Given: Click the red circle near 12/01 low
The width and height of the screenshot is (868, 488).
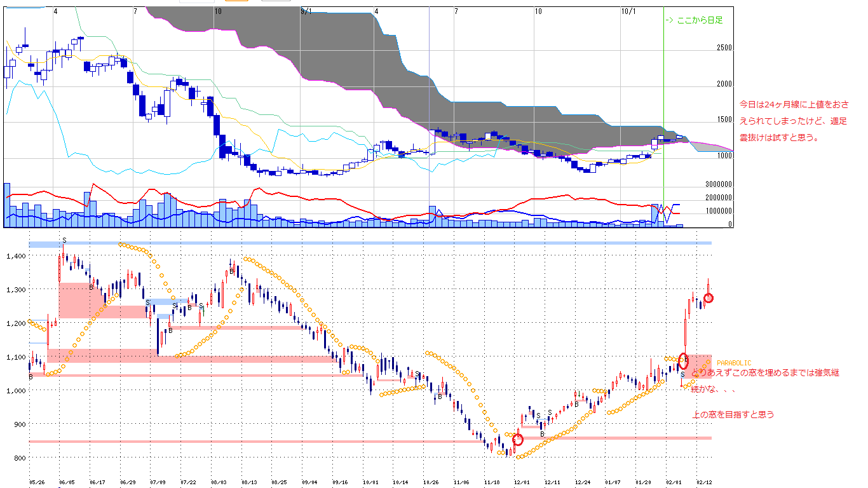Looking at the screenshot, I should tap(518, 439).
